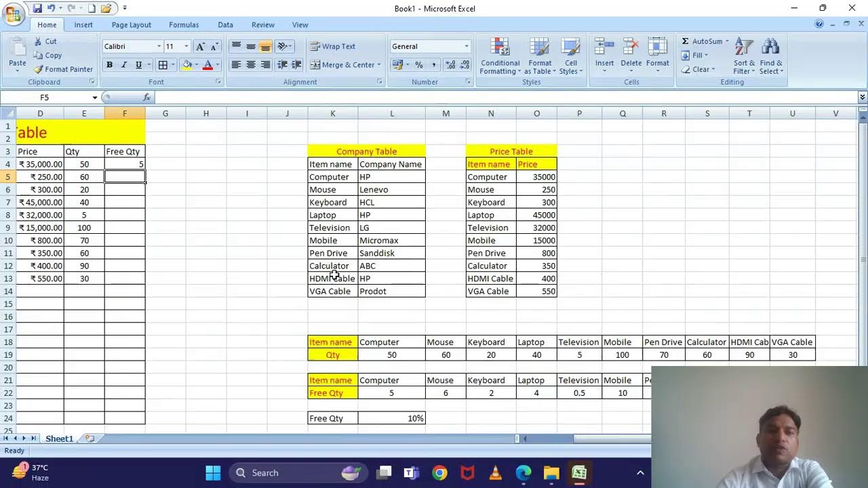The width and height of the screenshot is (868, 488).
Task: Open the Formulas tab
Action: tap(184, 24)
